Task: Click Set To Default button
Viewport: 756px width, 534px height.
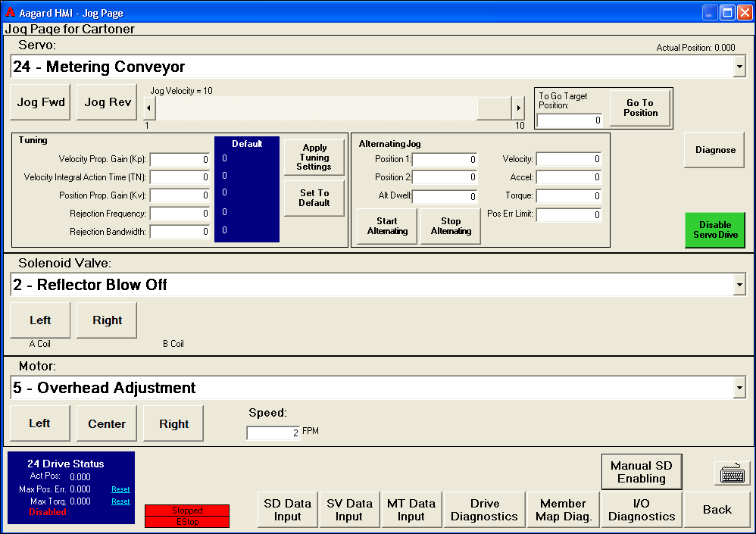Action: [314, 198]
